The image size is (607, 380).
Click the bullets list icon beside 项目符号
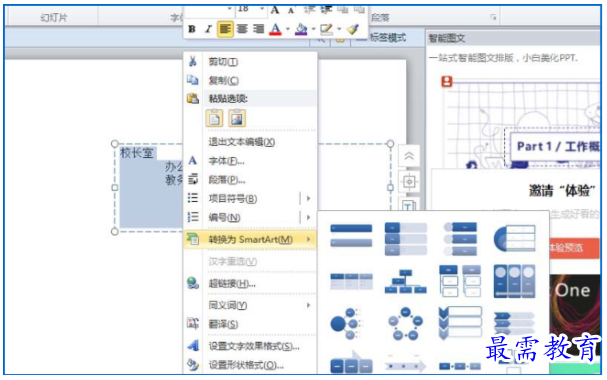tap(193, 198)
